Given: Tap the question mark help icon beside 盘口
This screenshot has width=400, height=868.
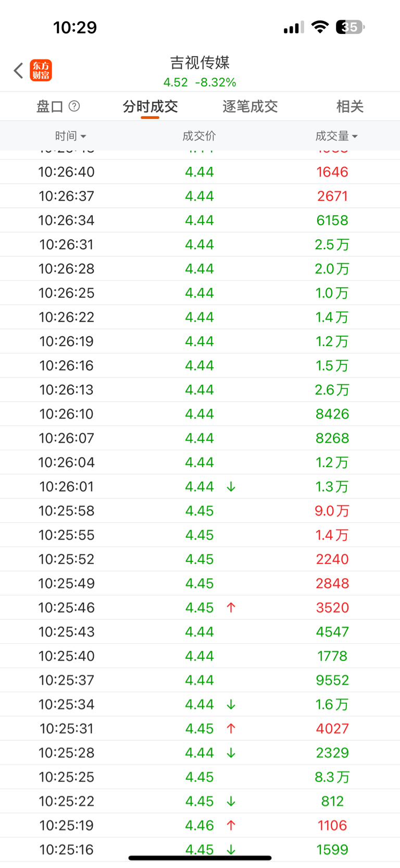Looking at the screenshot, I should pos(74,106).
